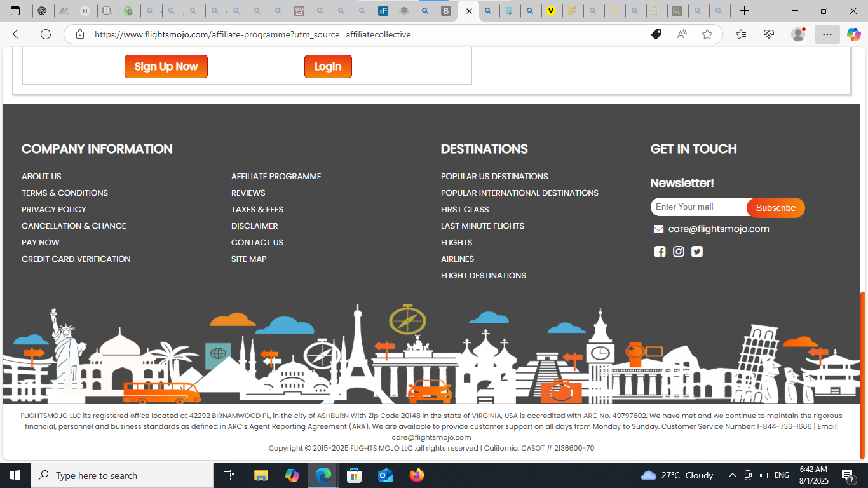Screen dimensions: 868x488
Task: Open Credit Card Verification link
Action: [x=76, y=259]
